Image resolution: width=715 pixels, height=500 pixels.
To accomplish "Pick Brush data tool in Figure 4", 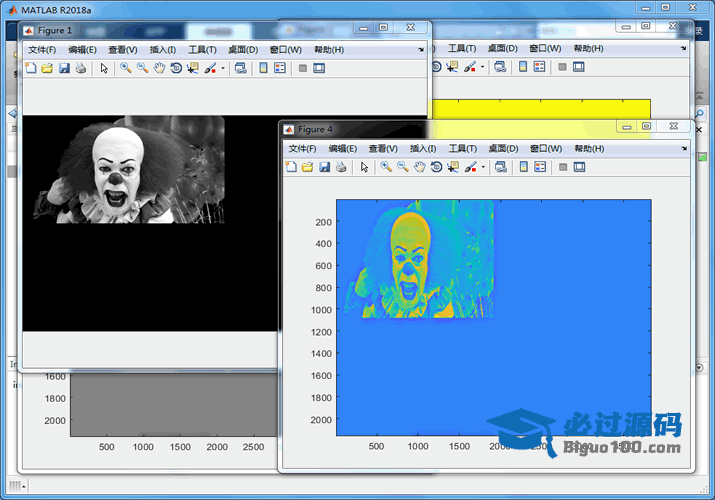I will (x=471, y=167).
